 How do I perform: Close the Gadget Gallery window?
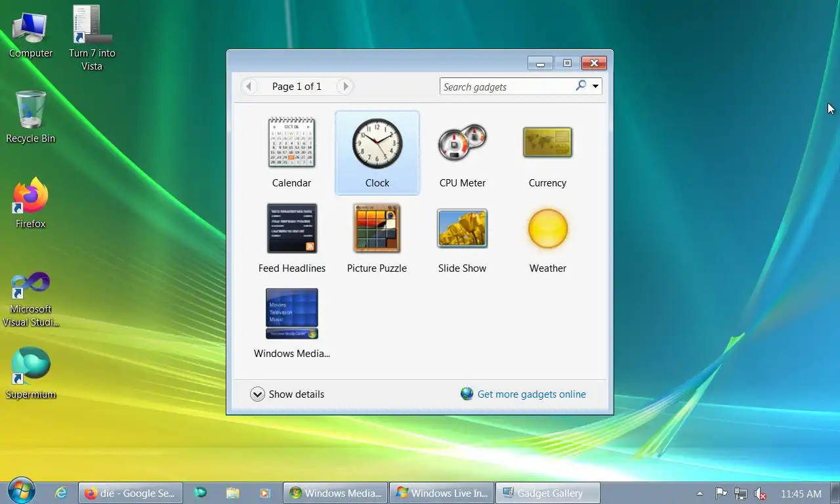594,63
